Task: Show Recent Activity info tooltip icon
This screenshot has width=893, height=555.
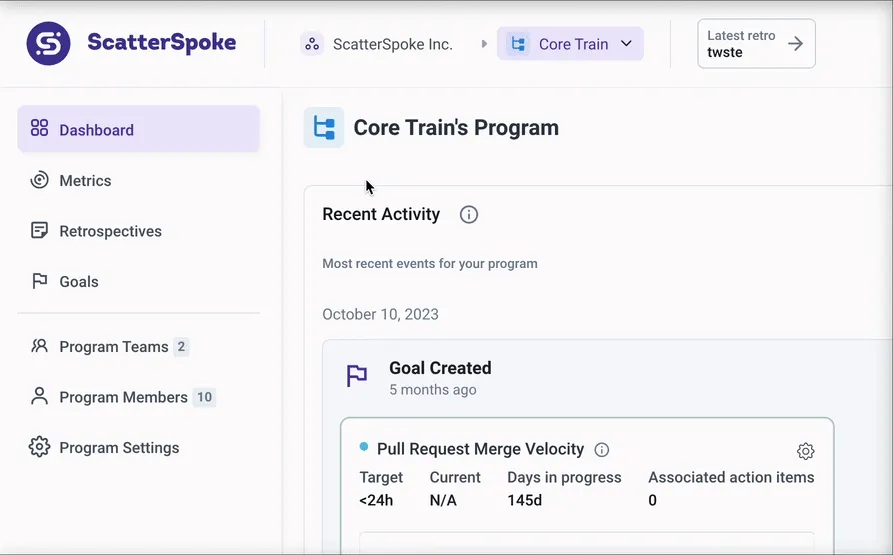Action: 468,215
